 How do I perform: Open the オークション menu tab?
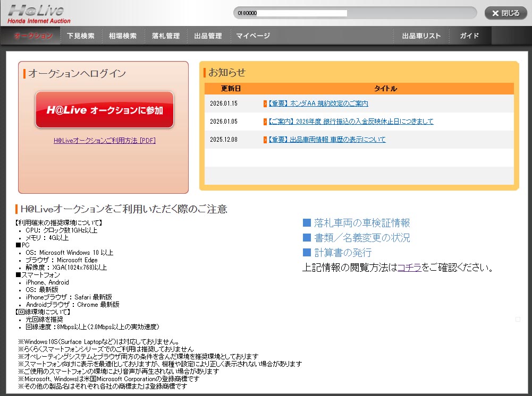coord(33,36)
